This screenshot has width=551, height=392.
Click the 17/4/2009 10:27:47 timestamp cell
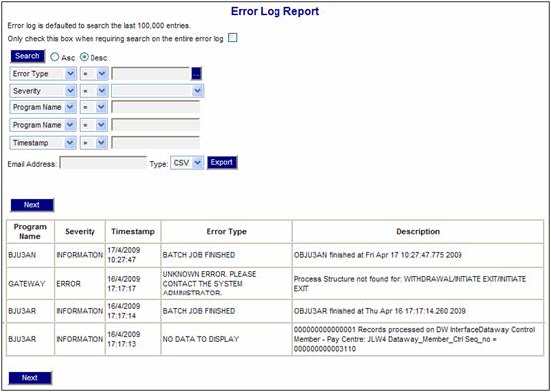coord(133,255)
